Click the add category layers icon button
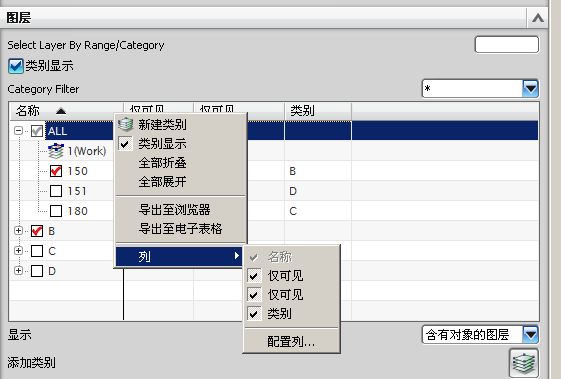Viewport: 561px width, 379px height. coord(523,363)
